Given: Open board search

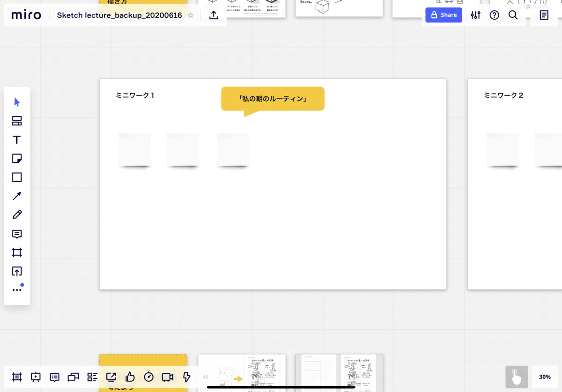Looking at the screenshot, I should point(513,15).
